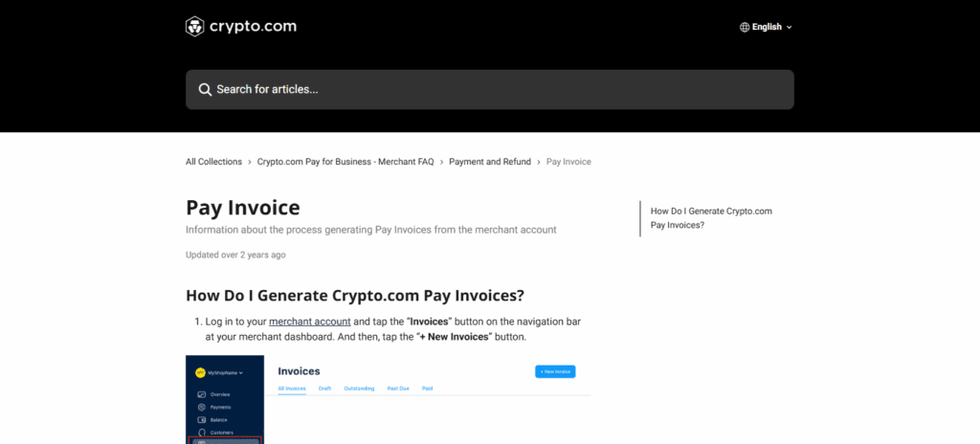Go to All Collections breadcrumb

coord(213,163)
